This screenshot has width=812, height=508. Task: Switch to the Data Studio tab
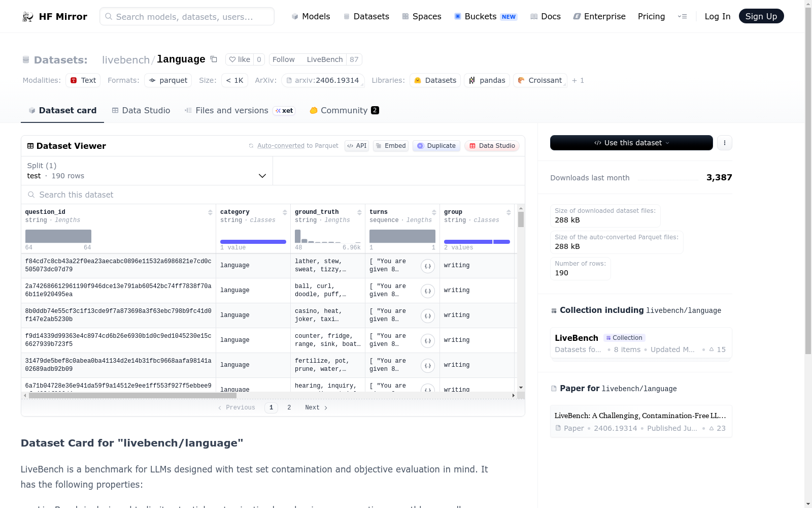141,110
